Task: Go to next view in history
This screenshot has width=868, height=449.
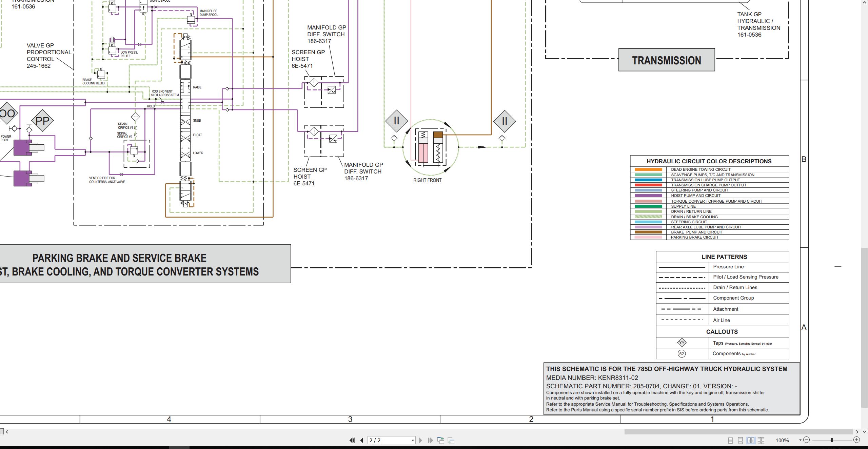Action: pos(451,440)
